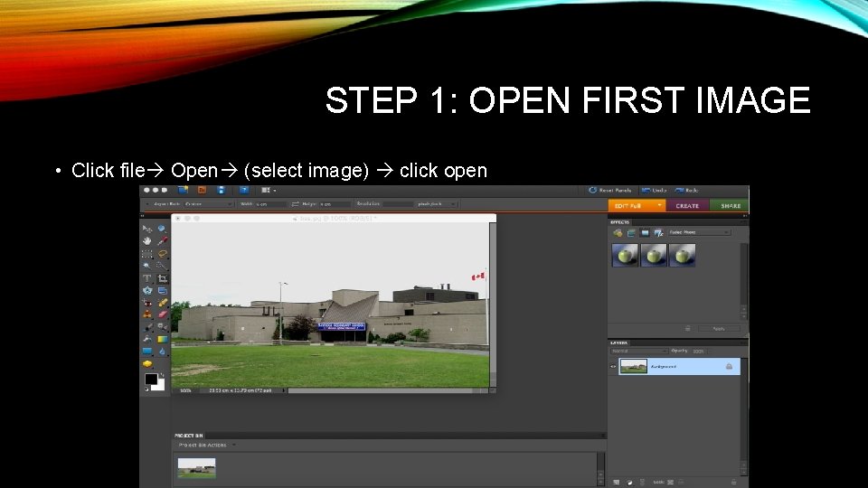Select the Eyedropper tool

point(162,241)
